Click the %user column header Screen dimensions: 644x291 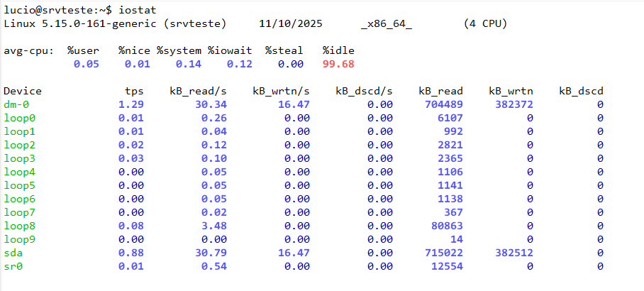pyautogui.click(x=84, y=51)
